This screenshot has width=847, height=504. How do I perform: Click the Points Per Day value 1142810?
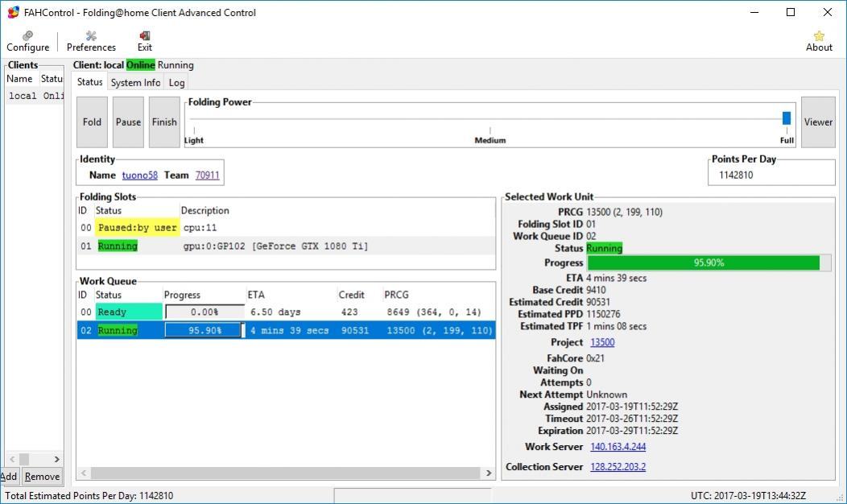click(736, 175)
